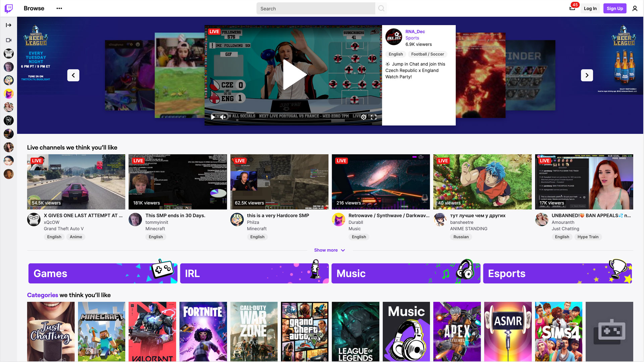644x362 pixels.
Task: Open the black-and-white mask sidebar avatar
Action: [9, 120]
